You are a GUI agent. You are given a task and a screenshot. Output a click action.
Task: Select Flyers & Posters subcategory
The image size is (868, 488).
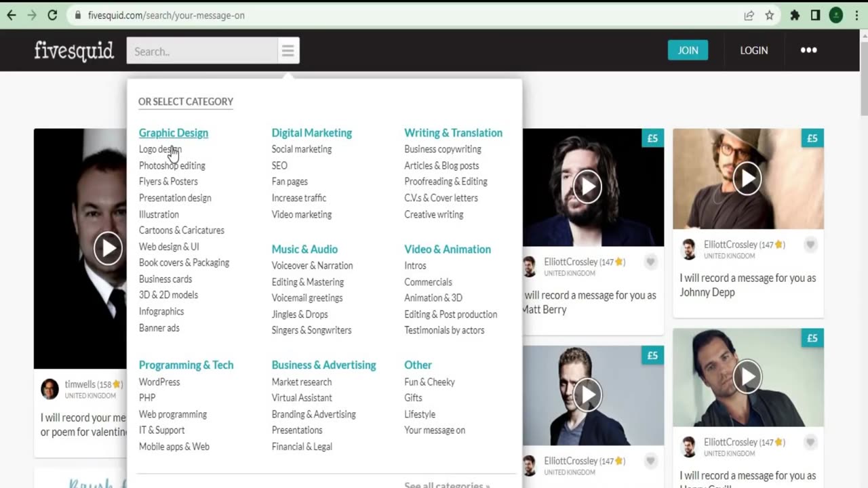pos(168,182)
